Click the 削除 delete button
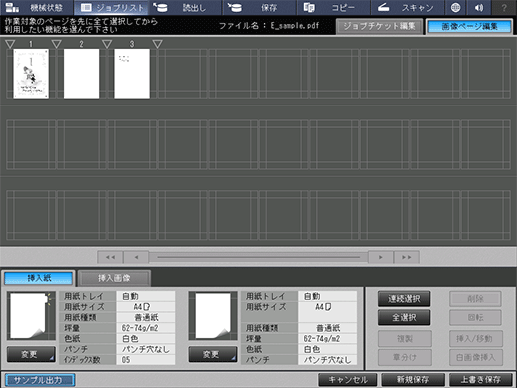 pos(475,299)
